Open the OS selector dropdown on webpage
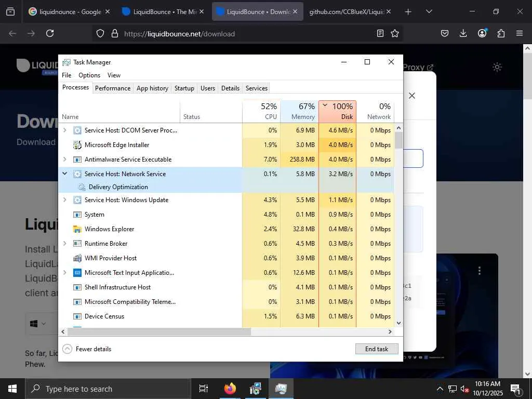532x399 pixels. pos(38,324)
